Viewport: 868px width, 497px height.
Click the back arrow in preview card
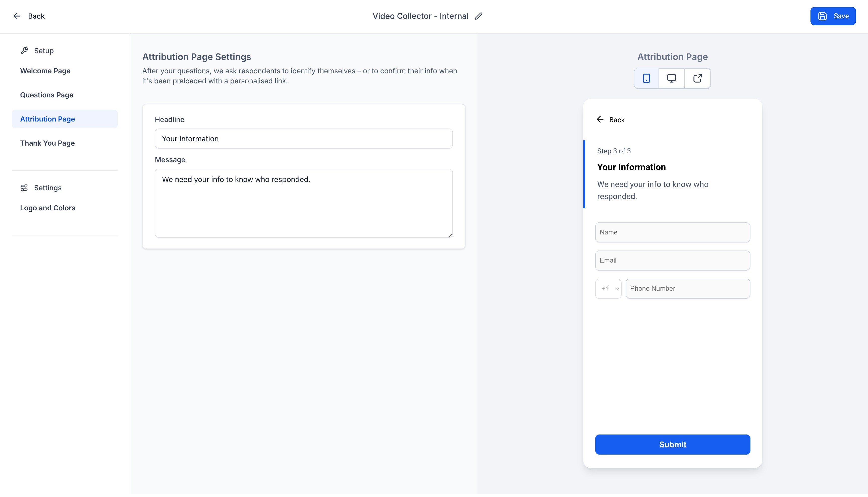(600, 119)
